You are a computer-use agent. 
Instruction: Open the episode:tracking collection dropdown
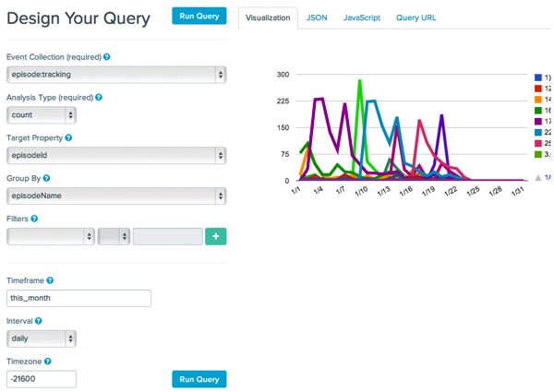pos(116,75)
